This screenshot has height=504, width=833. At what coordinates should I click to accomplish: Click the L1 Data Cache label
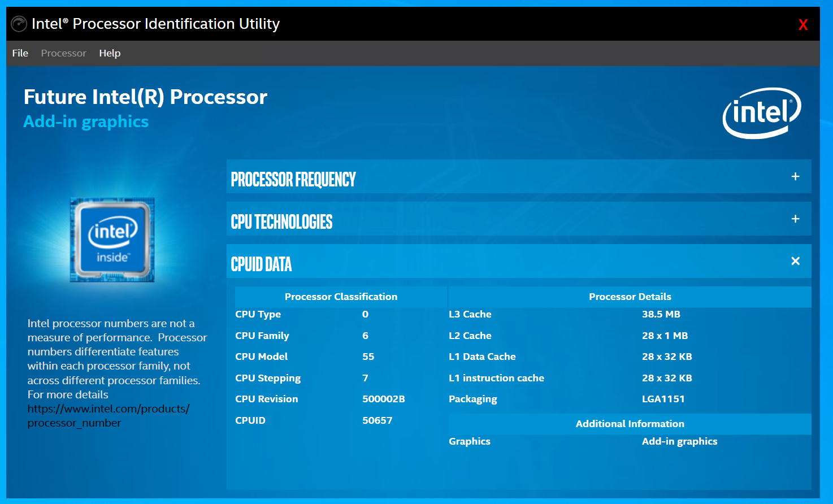[482, 357]
